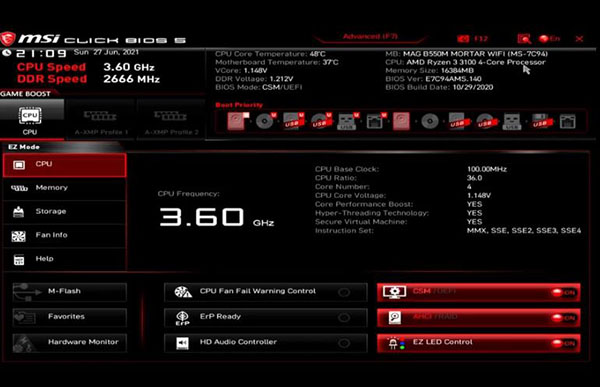Click the Instruction Set MMX, SSE list
This screenshot has width=600, height=387.
click(524, 230)
